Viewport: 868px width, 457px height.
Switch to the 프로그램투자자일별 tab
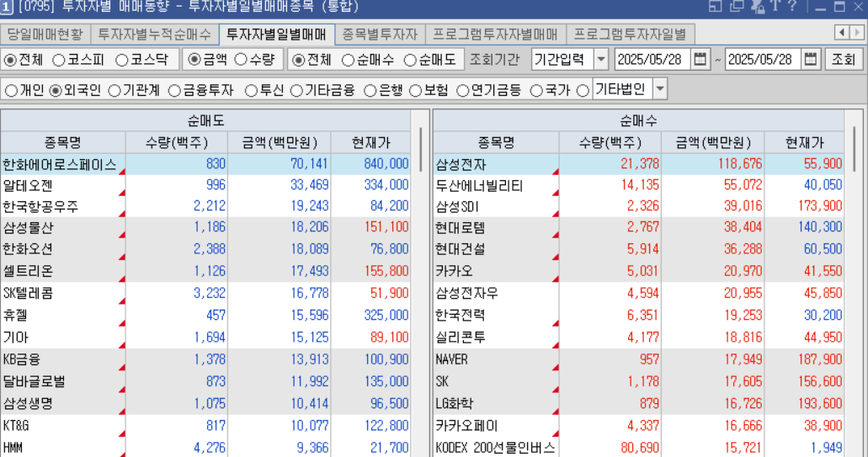tap(630, 35)
